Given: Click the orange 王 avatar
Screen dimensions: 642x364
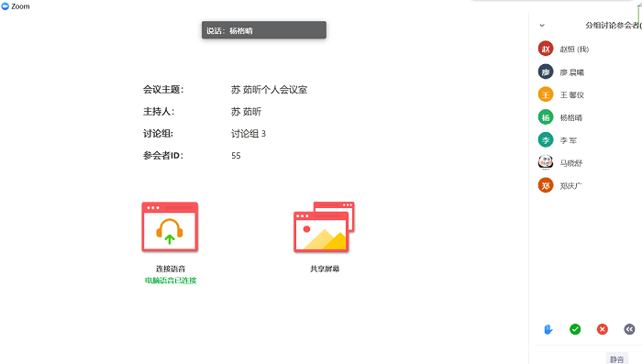Looking at the screenshot, I should point(546,94).
